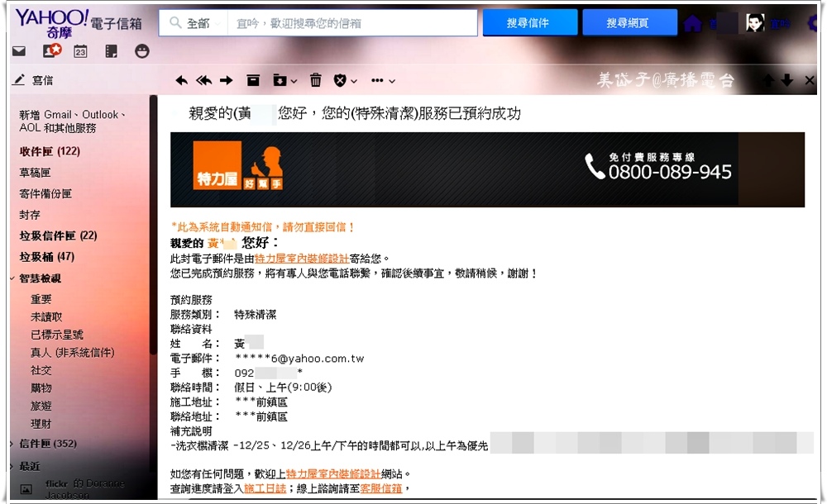Click the flickr 的 Doranne Jacobson entry
The width and height of the screenshot is (827, 504).
tap(84, 489)
